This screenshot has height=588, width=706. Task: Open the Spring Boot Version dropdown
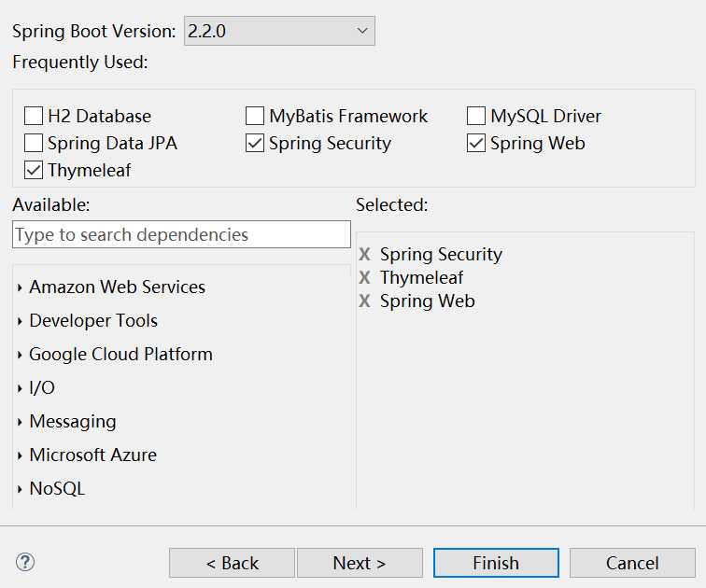pyautogui.click(x=279, y=31)
